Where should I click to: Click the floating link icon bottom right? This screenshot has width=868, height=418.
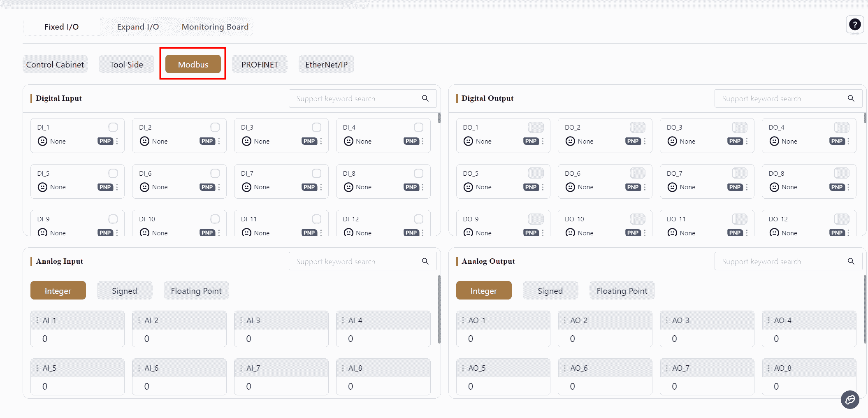coord(849,399)
